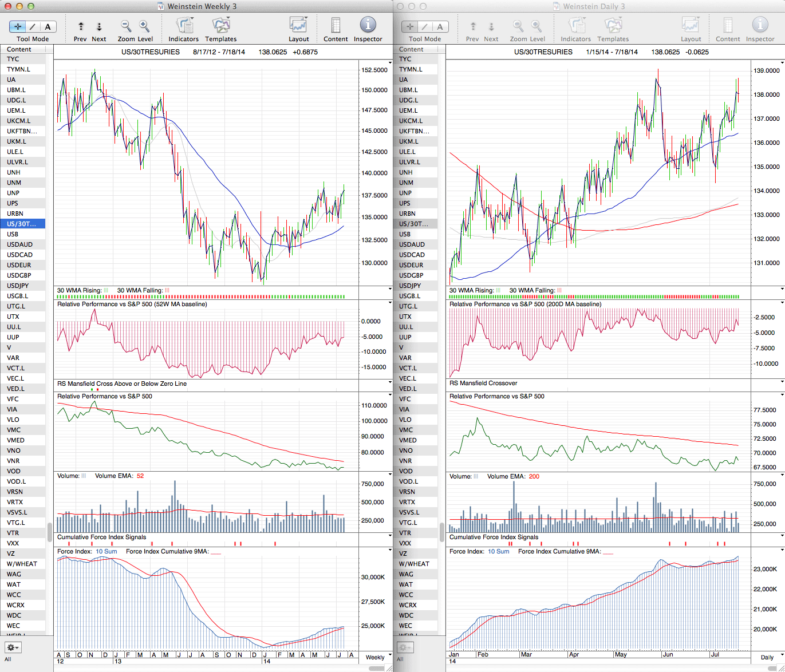Open the Templates dropdown in Weekly toolbar
This screenshot has height=672, width=785.
pos(221,25)
